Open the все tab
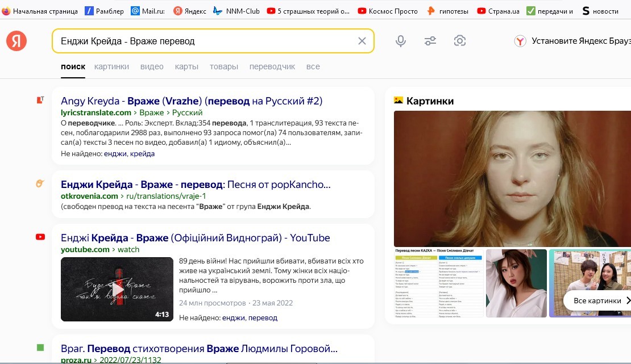631x364 pixels. (x=313, y=67)
